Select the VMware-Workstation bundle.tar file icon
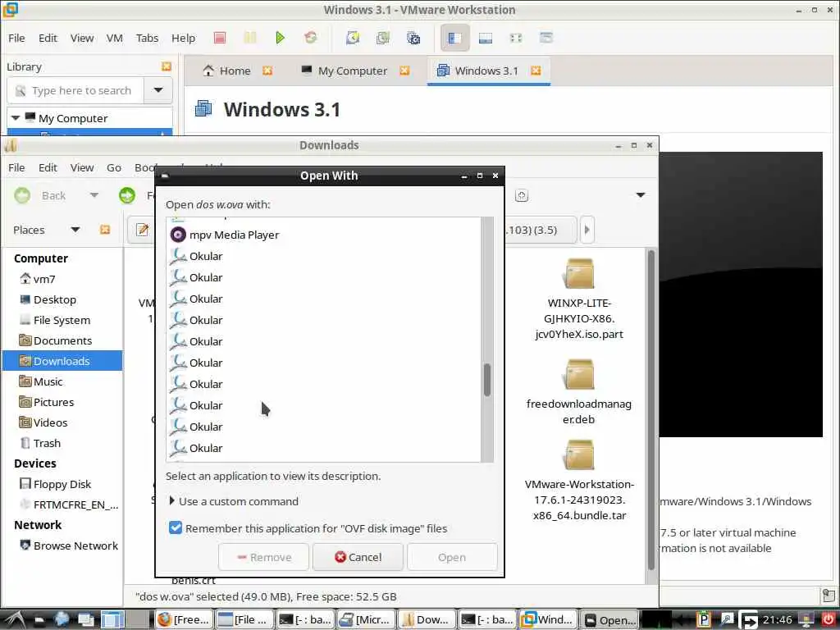 pos(579,454)
